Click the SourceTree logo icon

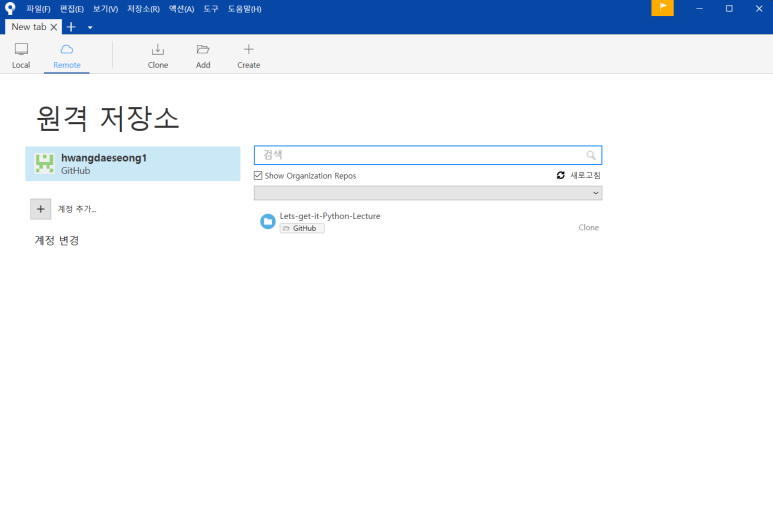pos(10,8)
